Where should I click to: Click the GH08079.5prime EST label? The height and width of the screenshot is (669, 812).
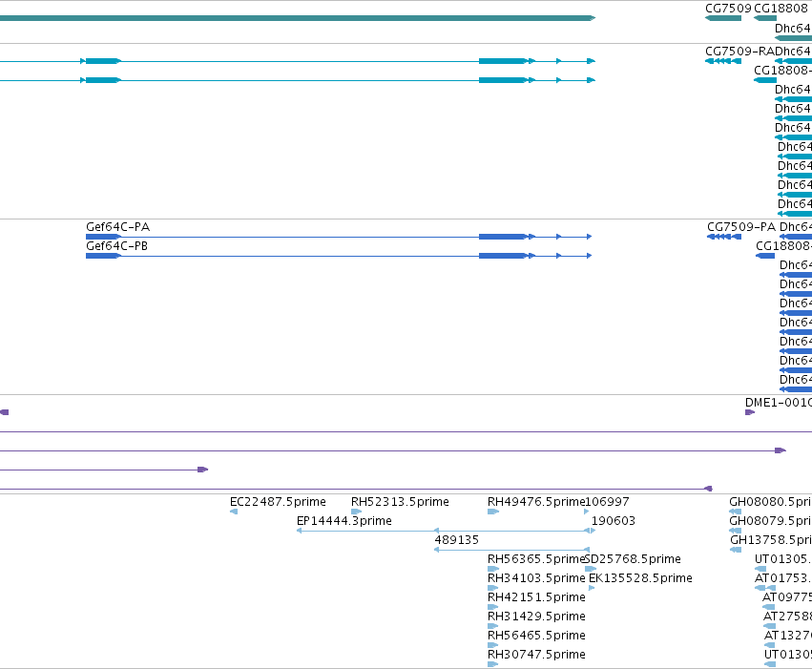click(771, 521)
